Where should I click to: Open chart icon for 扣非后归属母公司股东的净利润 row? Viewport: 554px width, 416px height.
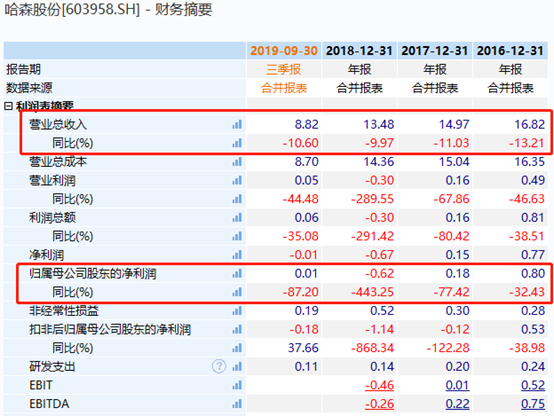[x=237, y=329]
